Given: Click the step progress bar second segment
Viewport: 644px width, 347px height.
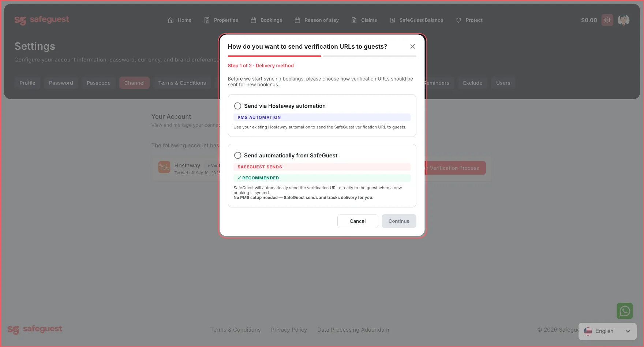Looking at the screenshot, I should (370, 56).
